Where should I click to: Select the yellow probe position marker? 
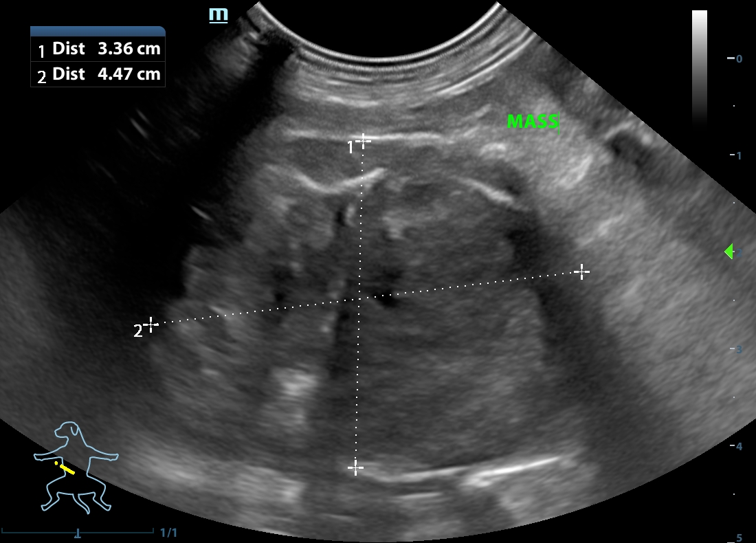pos(66,468)
